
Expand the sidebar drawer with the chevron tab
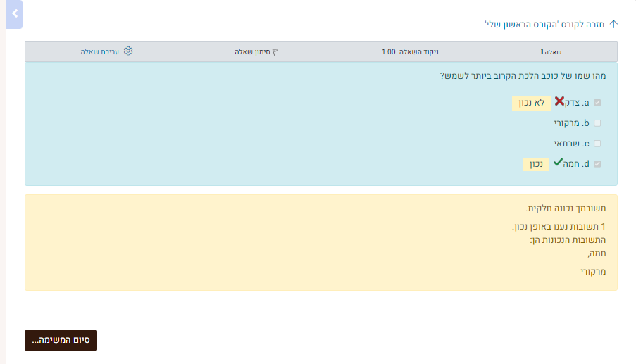14,14
